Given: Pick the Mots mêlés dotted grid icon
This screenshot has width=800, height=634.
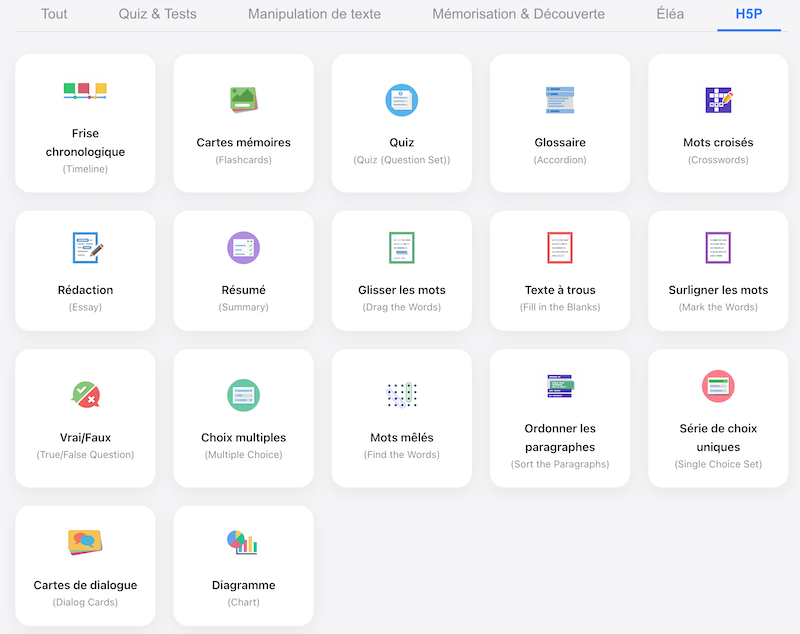Looking at the screenshot, I should point(401,394).
